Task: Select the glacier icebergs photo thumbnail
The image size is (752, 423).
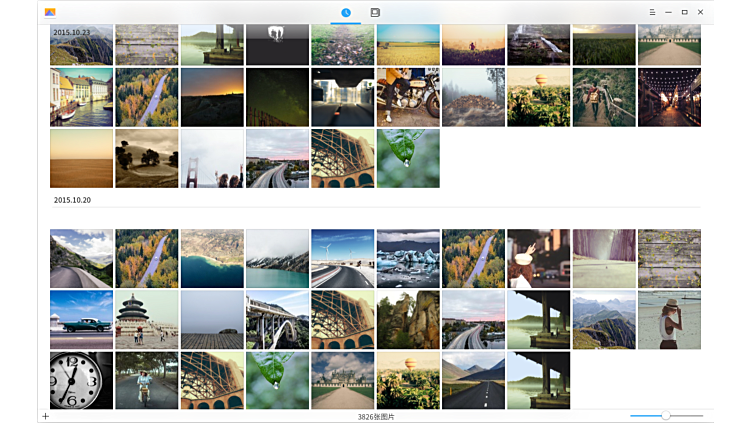Action: [x=408, y=258]
